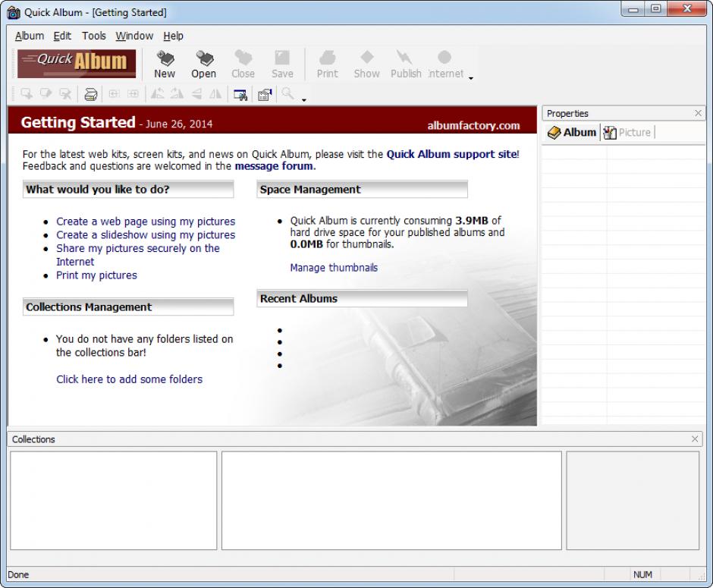Close the Properties panel
Screen dimensions: 713x588
click(698, 113)
